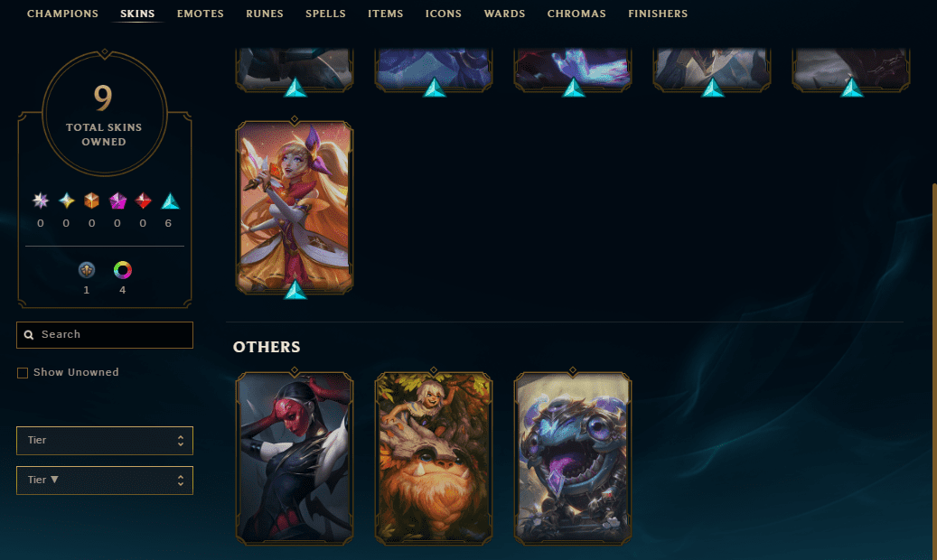Enable the Show Unowned checkbox
The width and height of the screenshot is (937, 560).
tap(23, 373)
